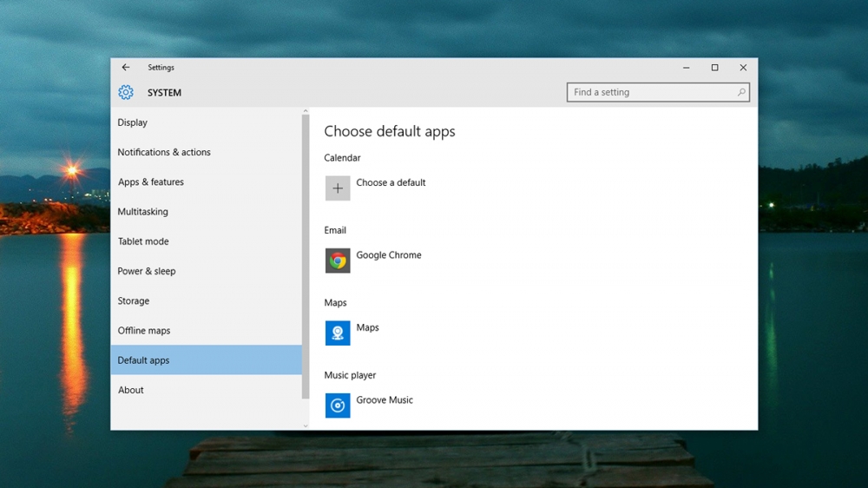Select Power & sleep
The width and height of the screenshot is (868, 488).
click(206, 271)
